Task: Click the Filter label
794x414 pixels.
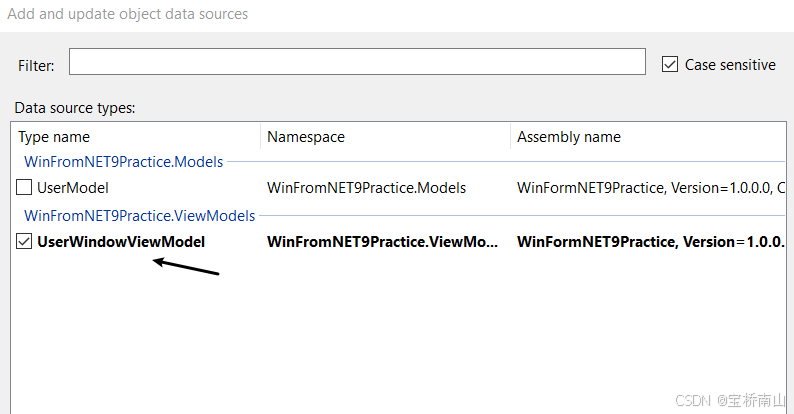Action: pos(36,65)
